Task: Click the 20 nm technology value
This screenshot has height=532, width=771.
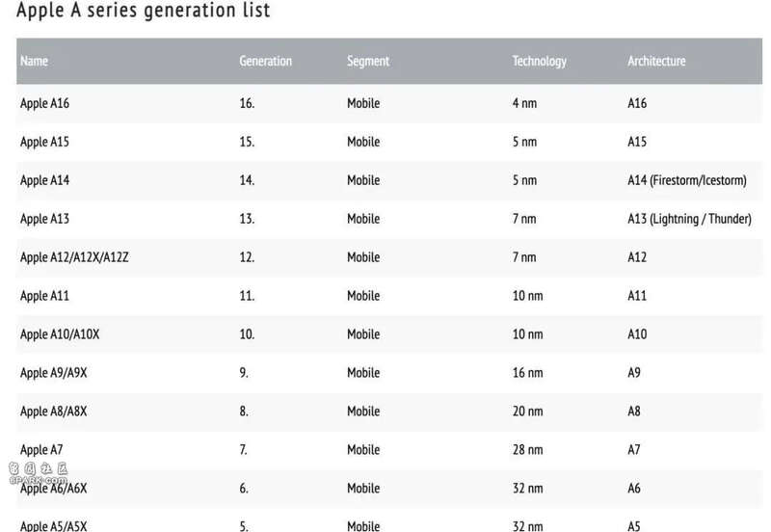Action: click(x=527, y=411)
